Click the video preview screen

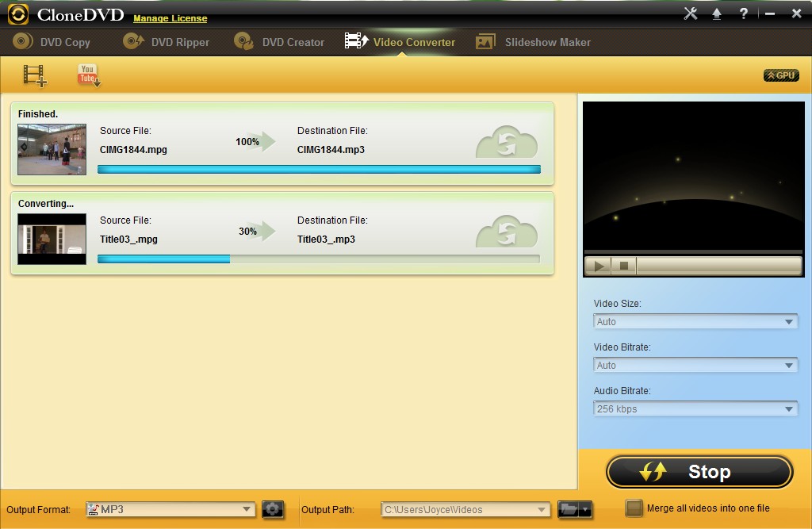pyautogui.click(x=693, y=176)
